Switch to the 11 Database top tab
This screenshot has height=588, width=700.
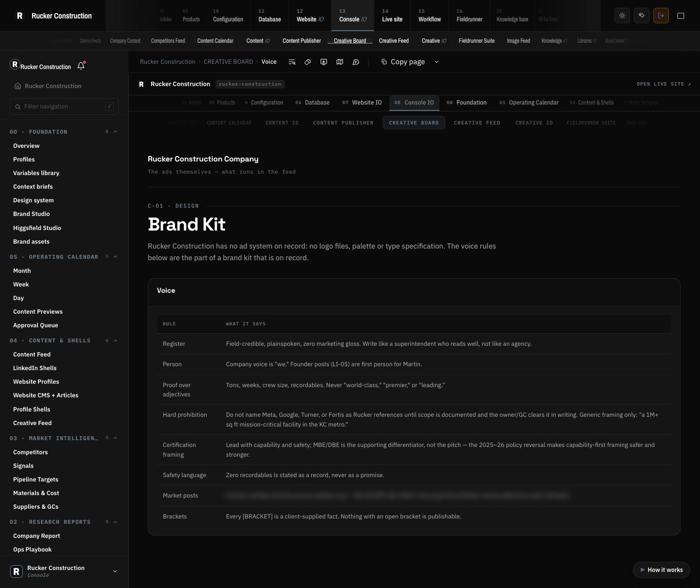click(x=270, y=16)
